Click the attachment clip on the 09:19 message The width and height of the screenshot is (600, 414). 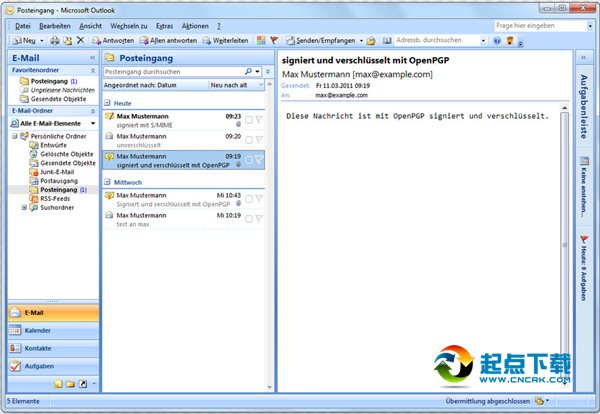(x=238, y=164)
